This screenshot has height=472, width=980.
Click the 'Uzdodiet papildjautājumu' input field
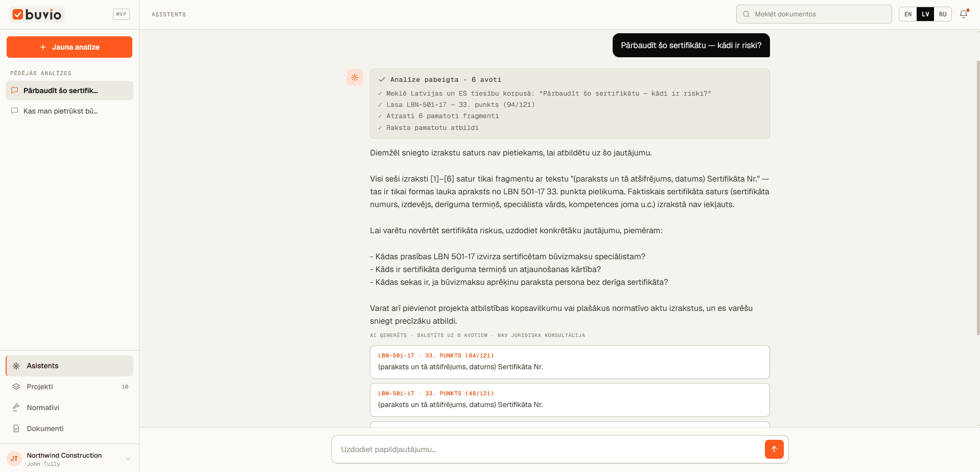[549, 449]
